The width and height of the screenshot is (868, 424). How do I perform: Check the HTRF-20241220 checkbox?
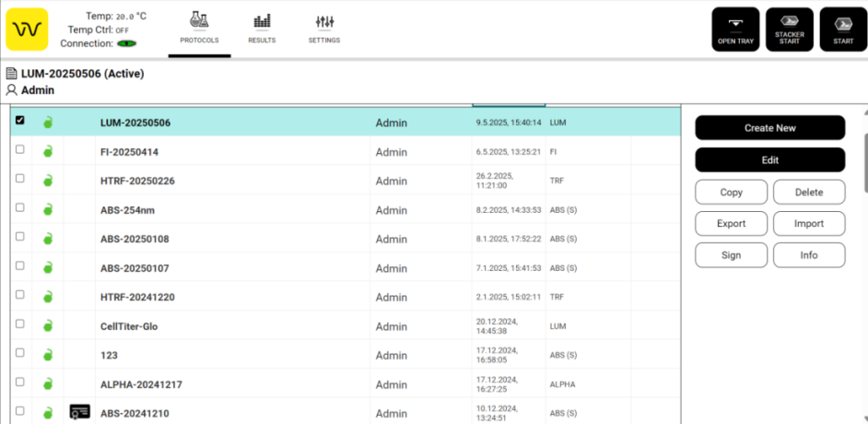(20, 294)
